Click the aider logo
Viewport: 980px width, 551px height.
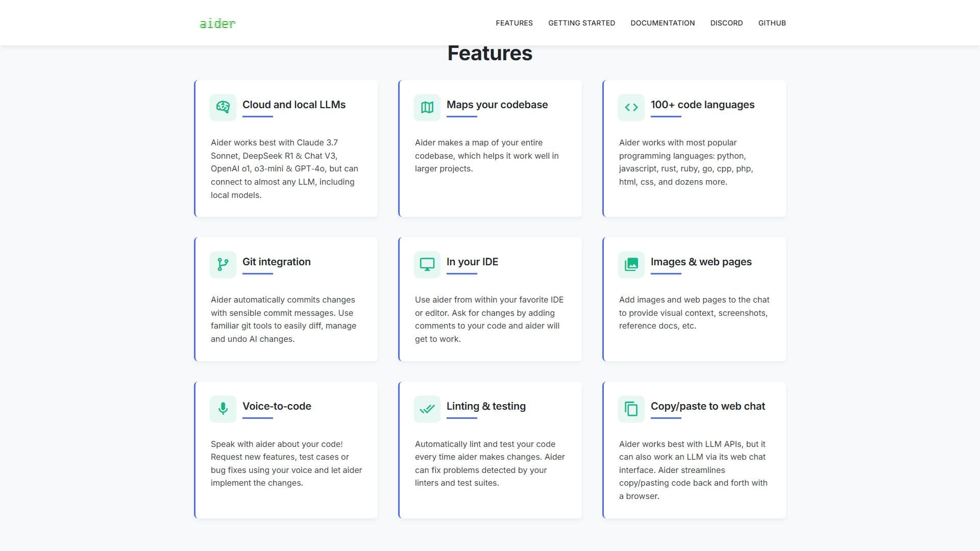pyautogui.click(x=217, y=23)
